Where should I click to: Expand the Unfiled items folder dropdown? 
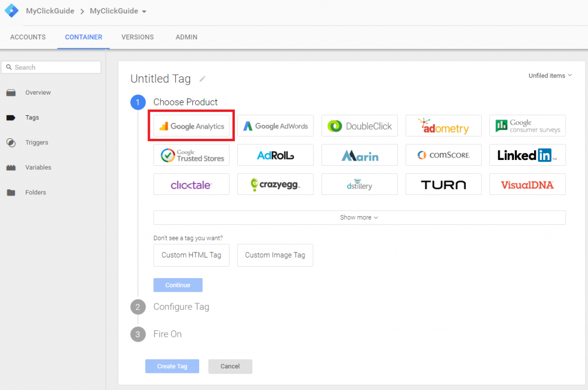[550, 76]
